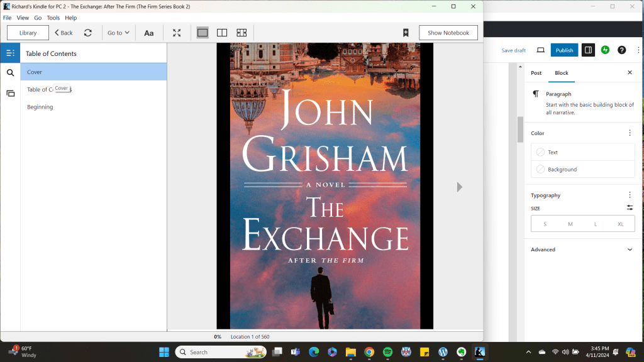Image resolution: width=644 pixels, height=362 pixels.
Task: Open the flashcards icon in left sidebar
Action: pos(10,94)
